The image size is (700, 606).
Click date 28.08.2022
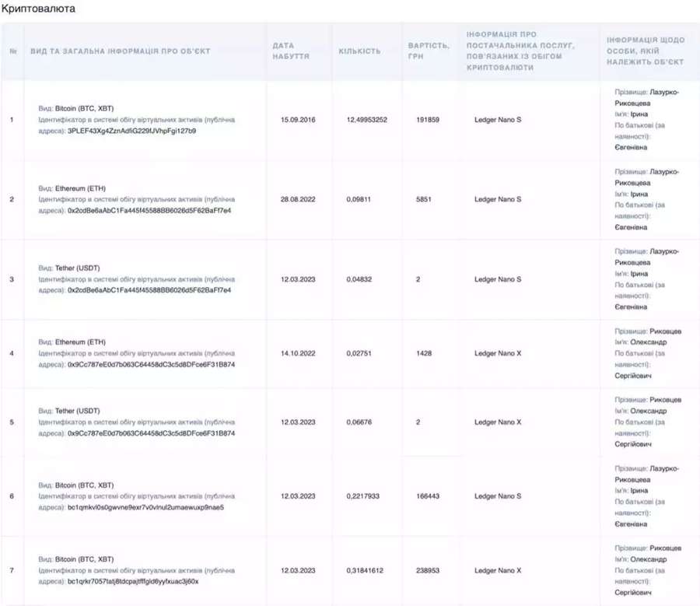pos(298,199)
